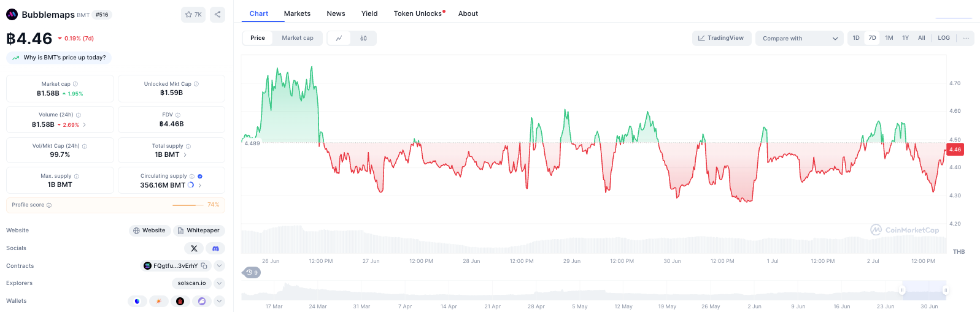Toggle the LOG scale on chart

pyautogui.click(x=944, y=38)
